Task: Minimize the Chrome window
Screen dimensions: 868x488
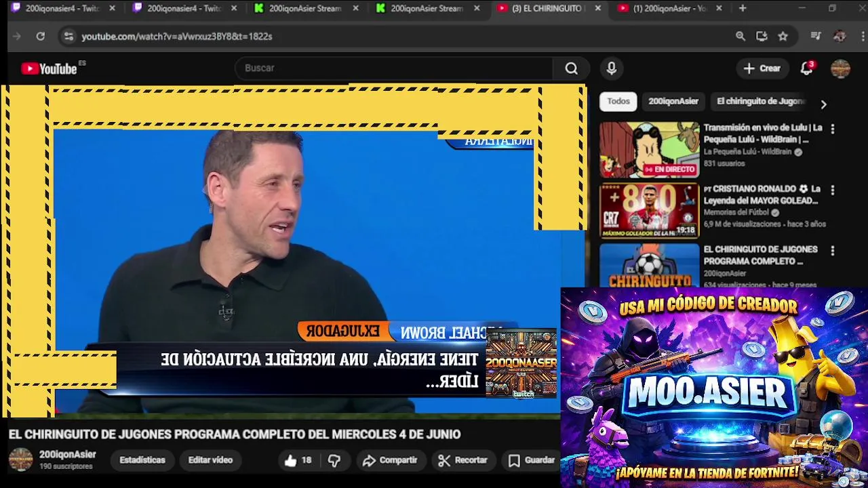Action: coord(802,8)
